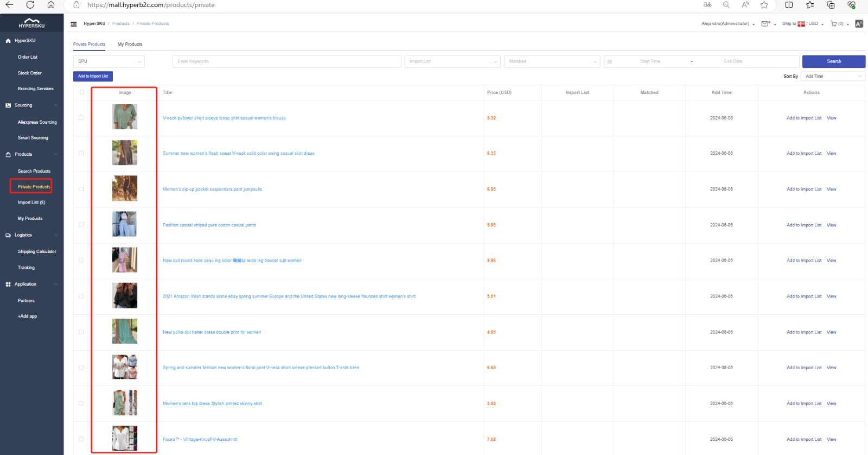Go to browser home page icon
The width and height of the screenshot is (868, 455).
click(x=50, y=5)
